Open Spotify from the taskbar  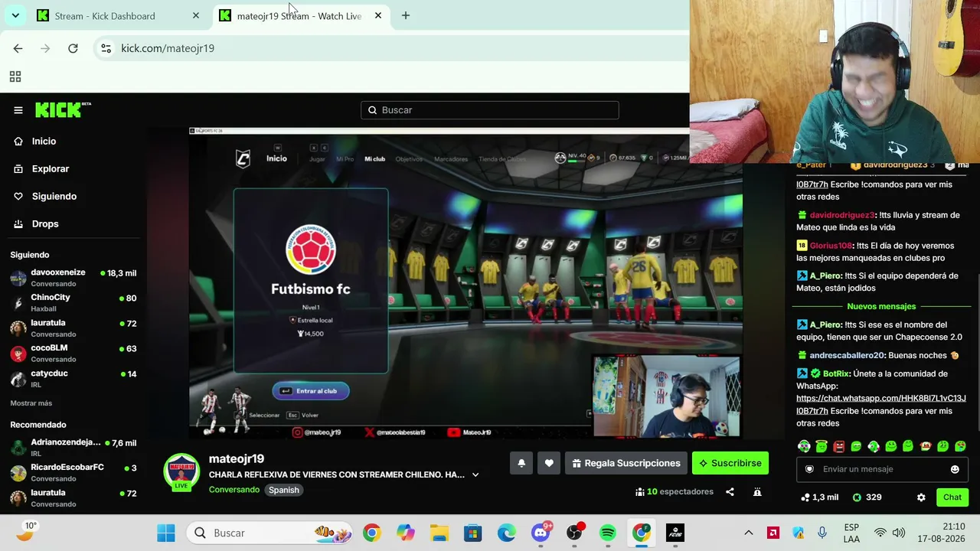608,533
